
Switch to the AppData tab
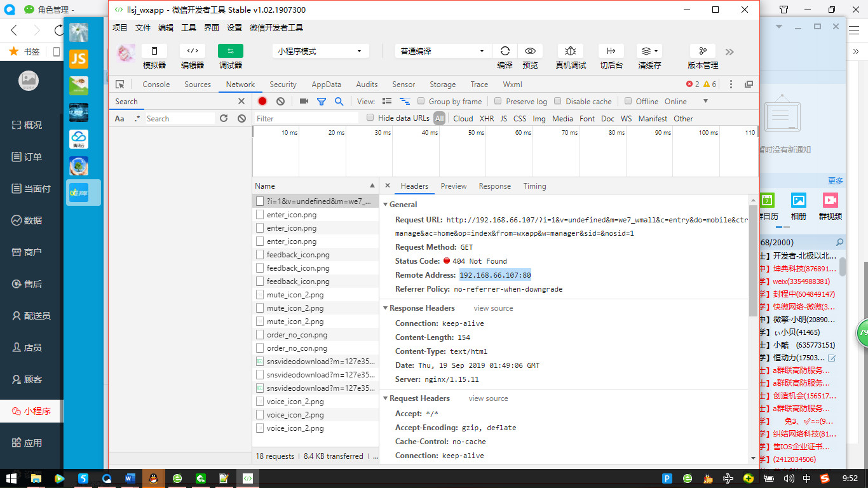pos(327,85)
